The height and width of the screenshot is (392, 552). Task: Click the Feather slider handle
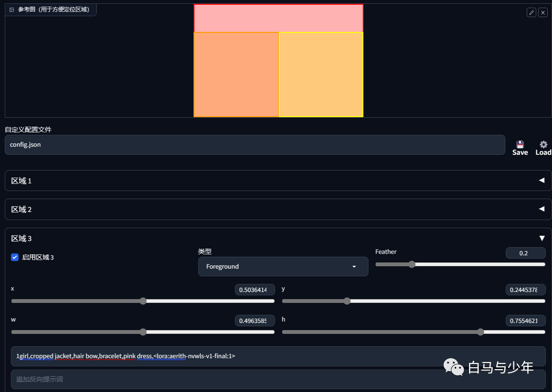(412, 264)
